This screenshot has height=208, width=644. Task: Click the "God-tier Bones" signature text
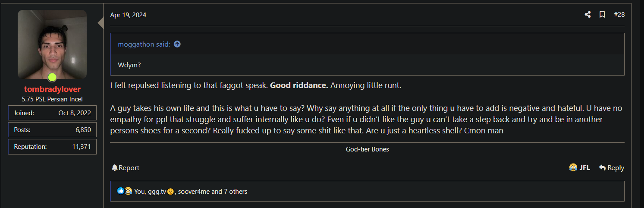pyautogui.click(x=367, y=149)
